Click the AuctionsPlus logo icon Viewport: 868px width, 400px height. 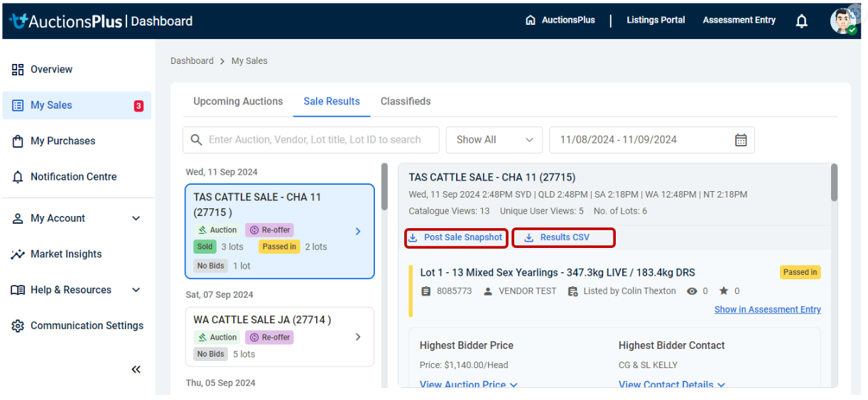click(x=18, y=21)
